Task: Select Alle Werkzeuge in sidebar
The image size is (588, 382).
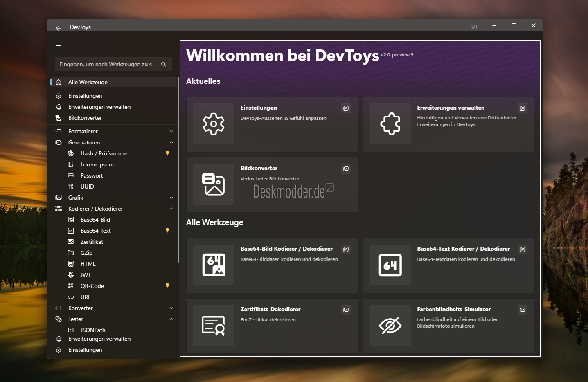Action: point(88,82)
